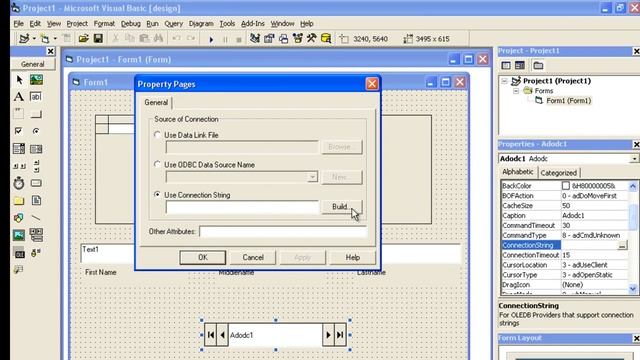Select the Image control tool
This screenshot has height=360, width=640.
pos(19,235)
